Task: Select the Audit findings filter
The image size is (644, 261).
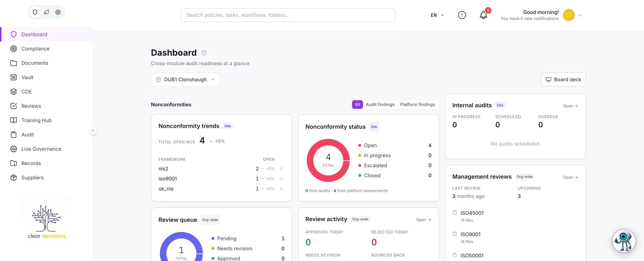Action: tap(380, 105)
